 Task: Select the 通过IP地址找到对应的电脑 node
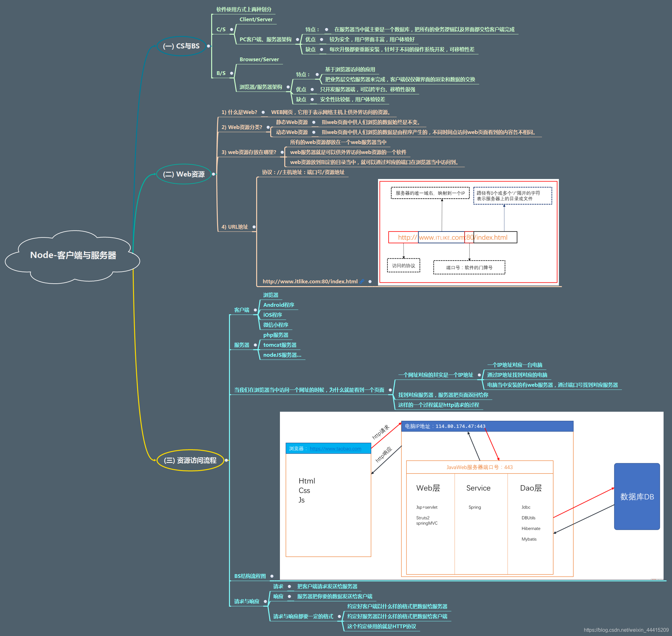[x=517, y=375]
